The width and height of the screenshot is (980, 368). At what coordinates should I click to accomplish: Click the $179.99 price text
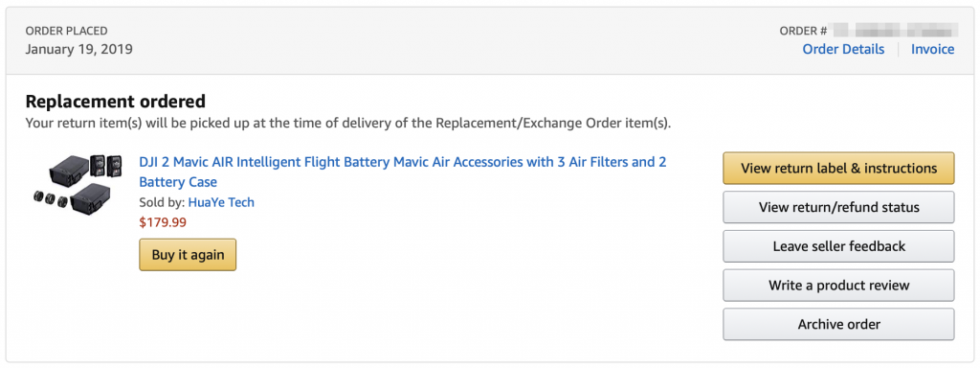point(163,222)
